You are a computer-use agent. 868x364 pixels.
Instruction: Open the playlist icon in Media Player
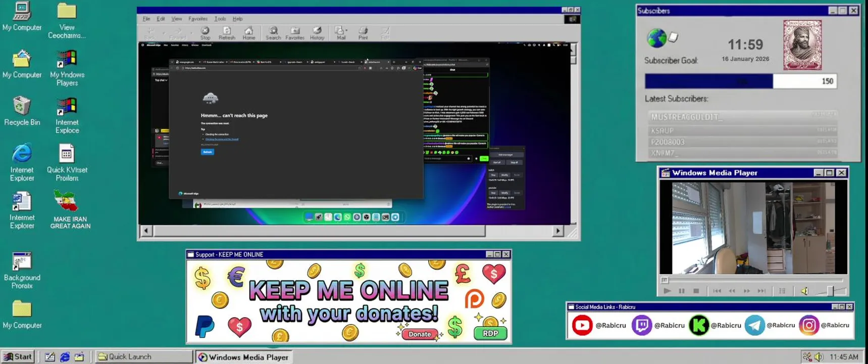[782, 291]
